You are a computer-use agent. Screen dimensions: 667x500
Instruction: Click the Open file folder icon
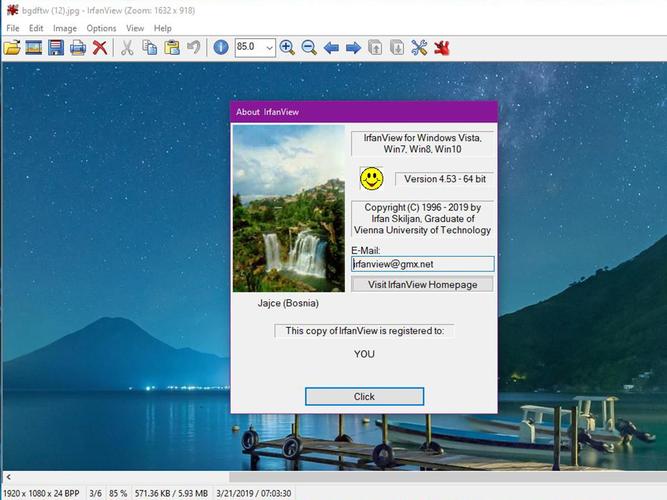tap(12, 47)
